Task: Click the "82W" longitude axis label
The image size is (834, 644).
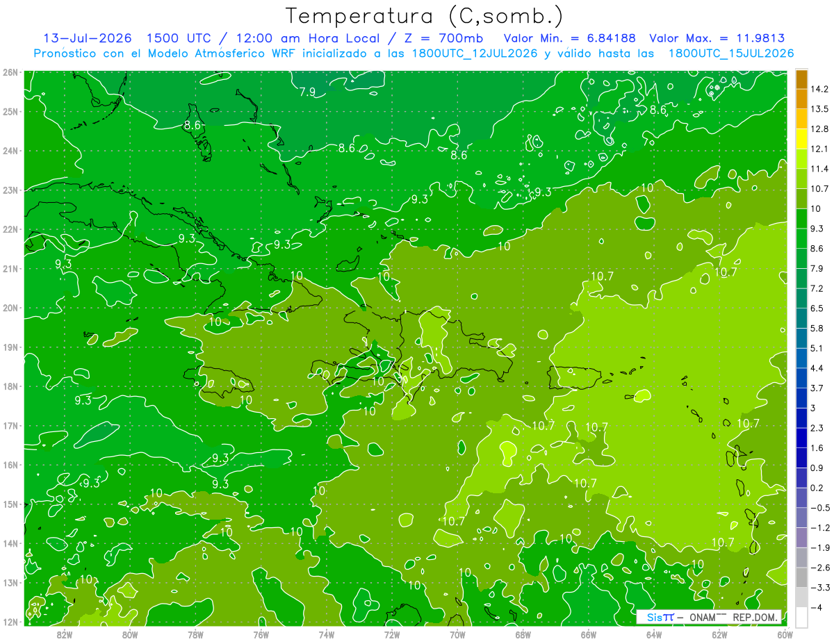Action: tap(64, 634)
